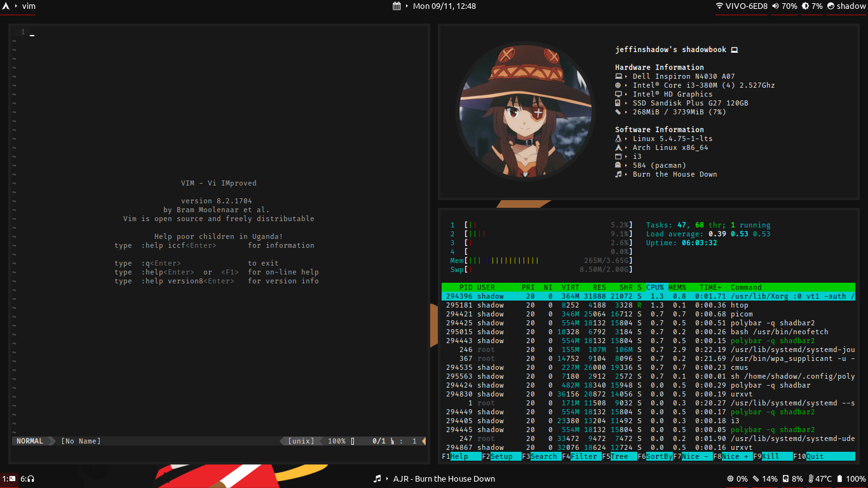Click htop F8 Nice + button
The image size is (868, 488).
click(x=733, y=456)
